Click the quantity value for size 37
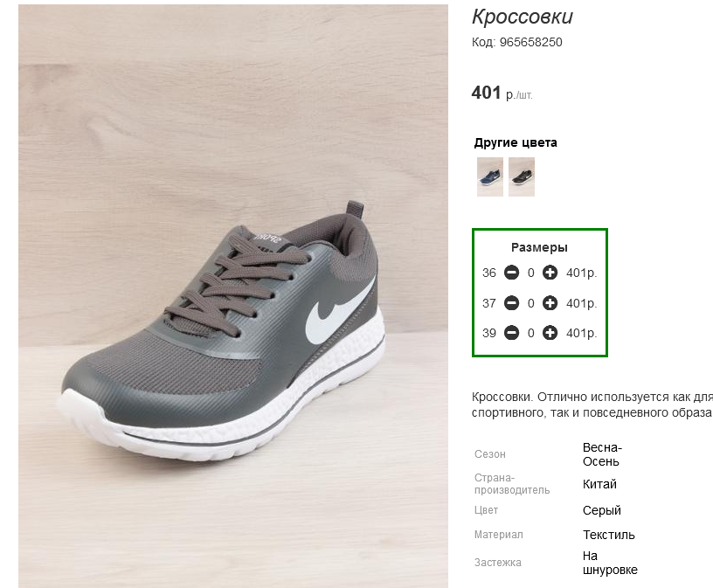The height and width of the screenshot is (588, 713). (530, 303)
